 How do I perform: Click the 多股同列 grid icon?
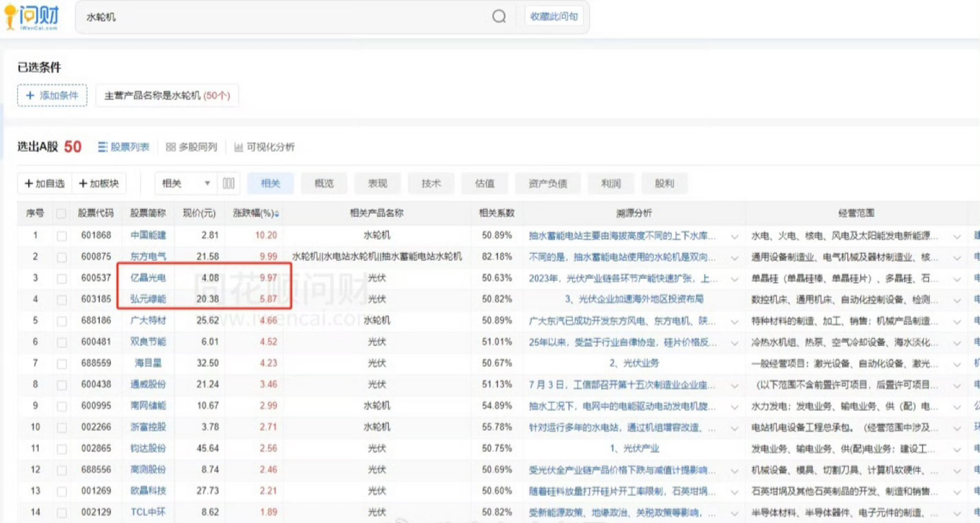(170, 147)
